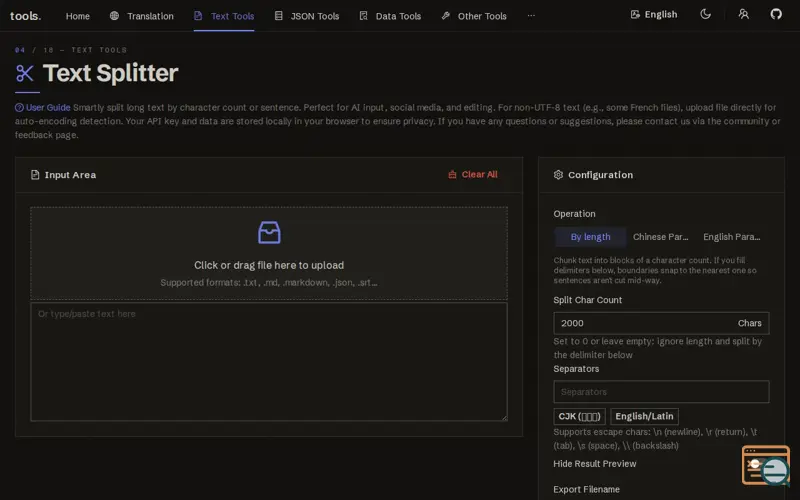Click the English/Latin preset button
This screenshot has width=800, height=500.
(644, 416)
